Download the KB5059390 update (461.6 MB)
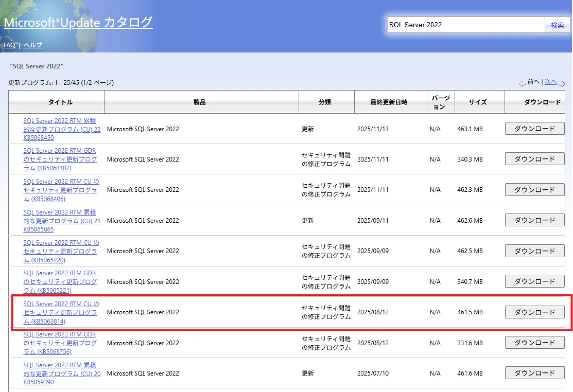 (534, 372)
